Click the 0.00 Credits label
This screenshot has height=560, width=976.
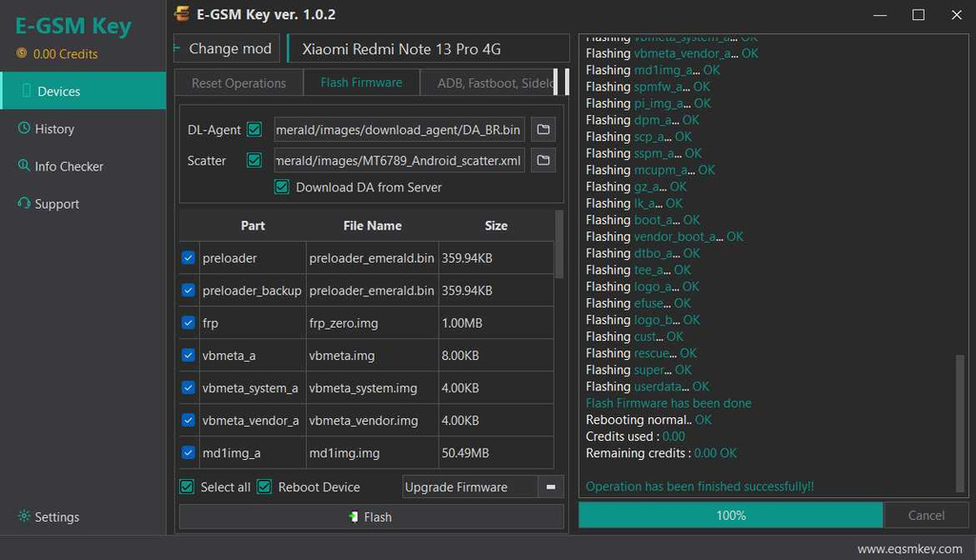66,54
